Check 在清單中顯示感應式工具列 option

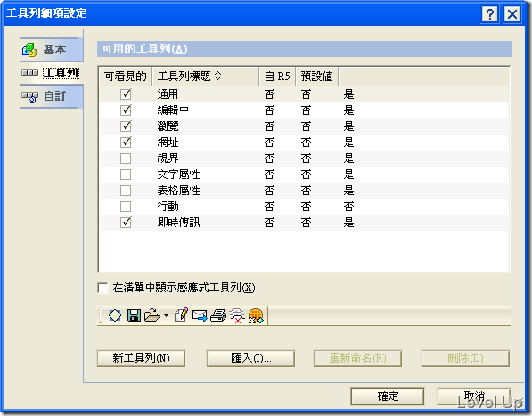point(102,288)
